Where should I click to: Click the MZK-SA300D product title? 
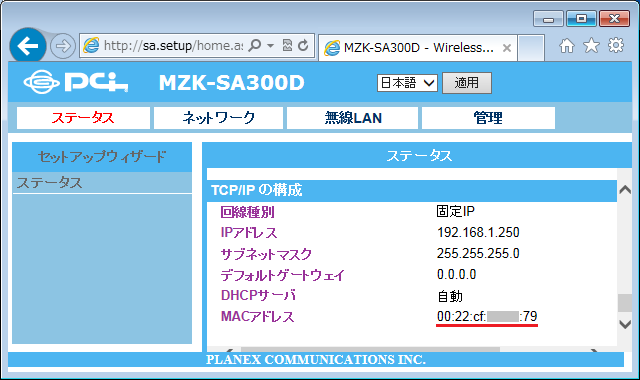tap(231, 83)
